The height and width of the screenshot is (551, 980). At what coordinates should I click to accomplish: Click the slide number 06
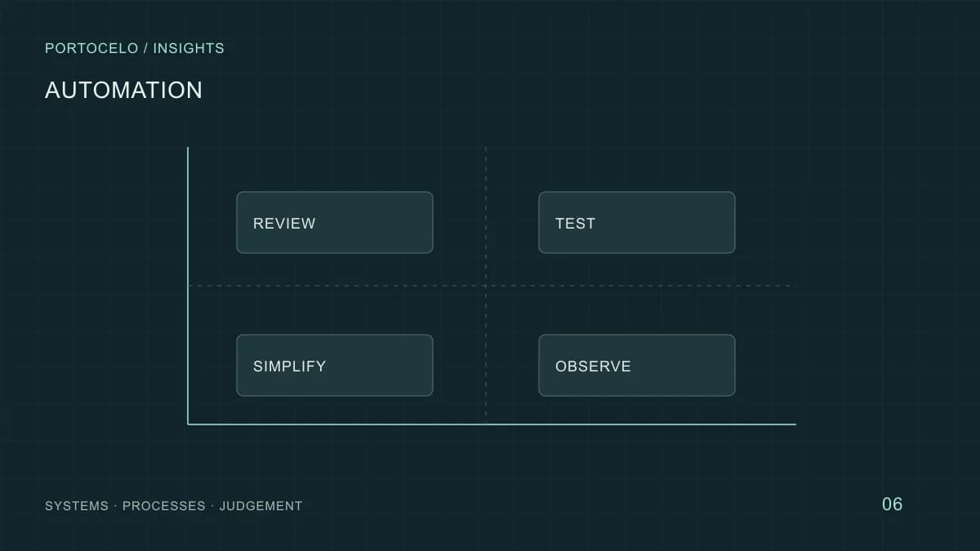[x=893, y=504]
